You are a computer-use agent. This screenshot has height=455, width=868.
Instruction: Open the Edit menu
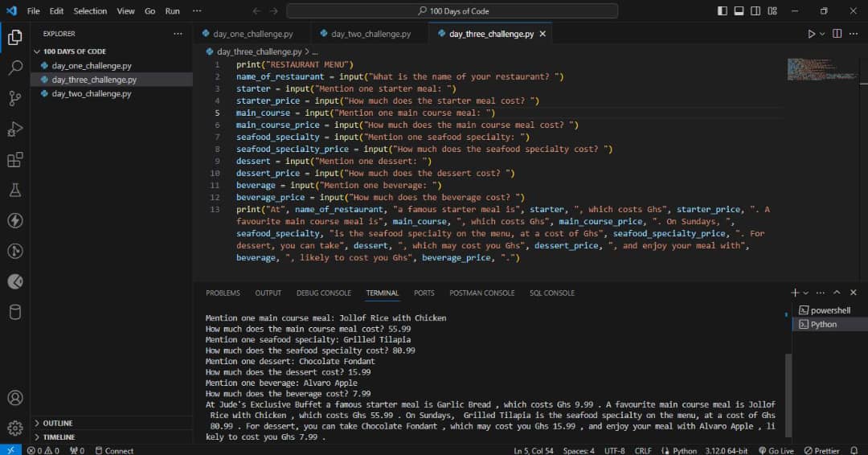(56, 10)
